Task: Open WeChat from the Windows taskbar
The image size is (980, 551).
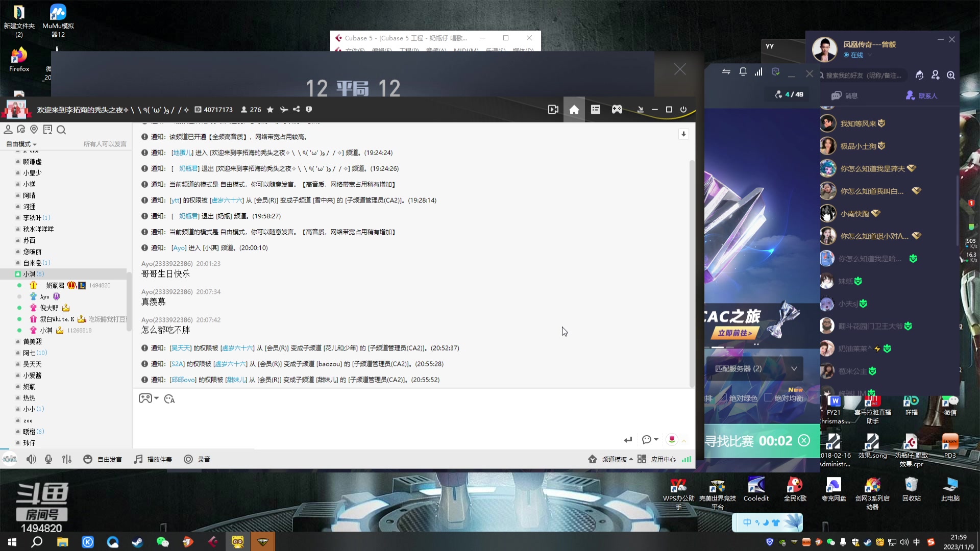Action: click(x=162, y=542)
